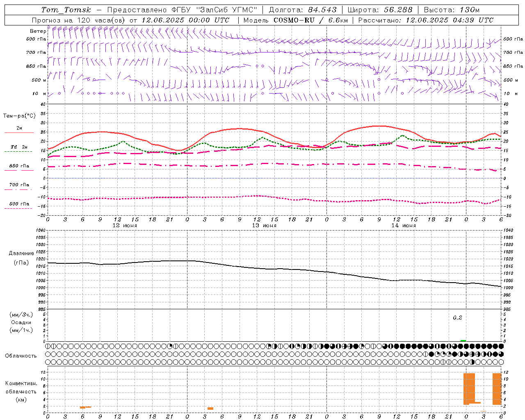Image resolution: width=525 pixels, height=420 pixels.
Task: Select the (мм/3ч.) precipitation unit label
Action: [21, 315]
